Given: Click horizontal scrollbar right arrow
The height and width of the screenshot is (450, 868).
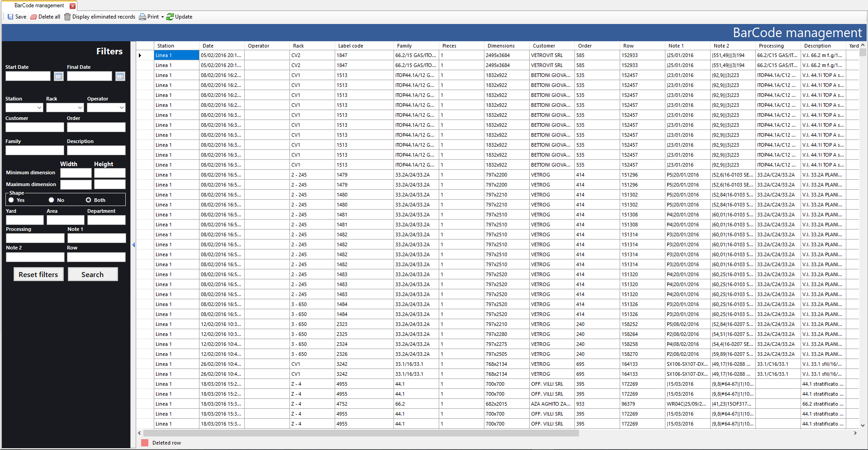Looking at the screenshot, I should point(855,433).
